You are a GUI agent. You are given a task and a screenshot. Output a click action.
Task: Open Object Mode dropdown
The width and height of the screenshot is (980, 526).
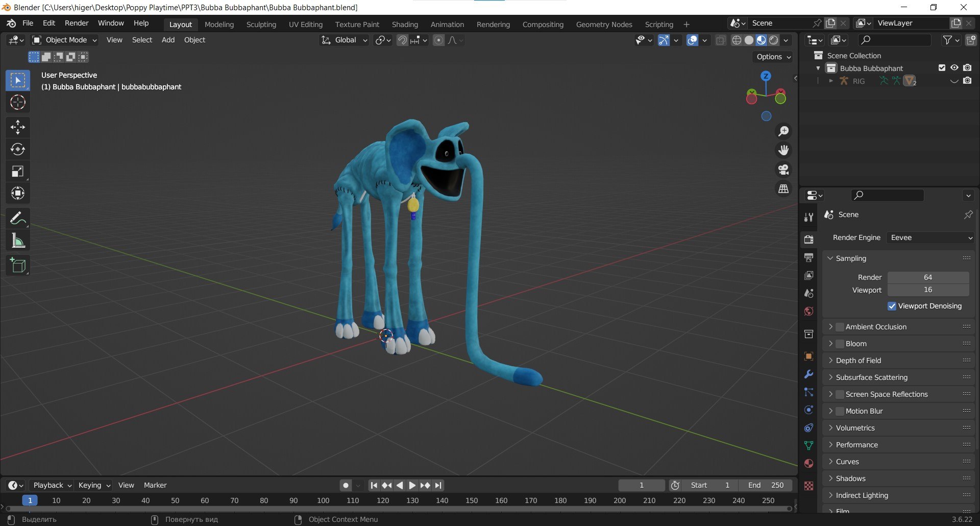64,40
